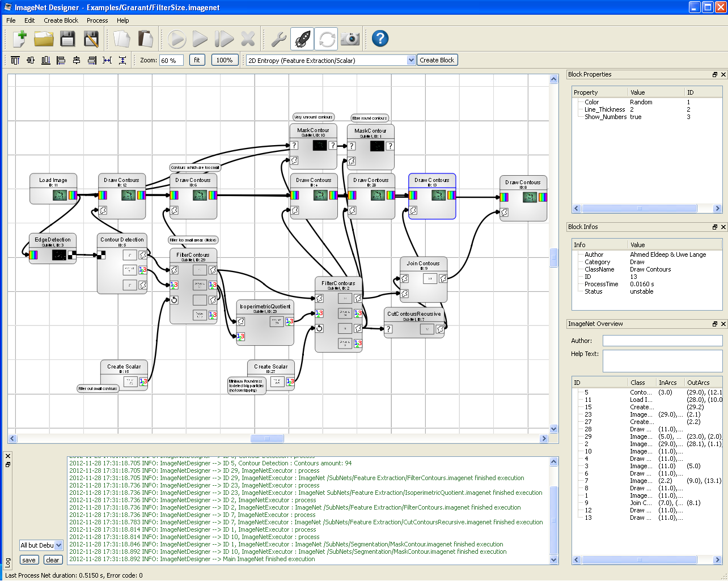This screenshot has height=581, width=728.
Task: Close the Block Properties panel
Action: click(723, 75)
